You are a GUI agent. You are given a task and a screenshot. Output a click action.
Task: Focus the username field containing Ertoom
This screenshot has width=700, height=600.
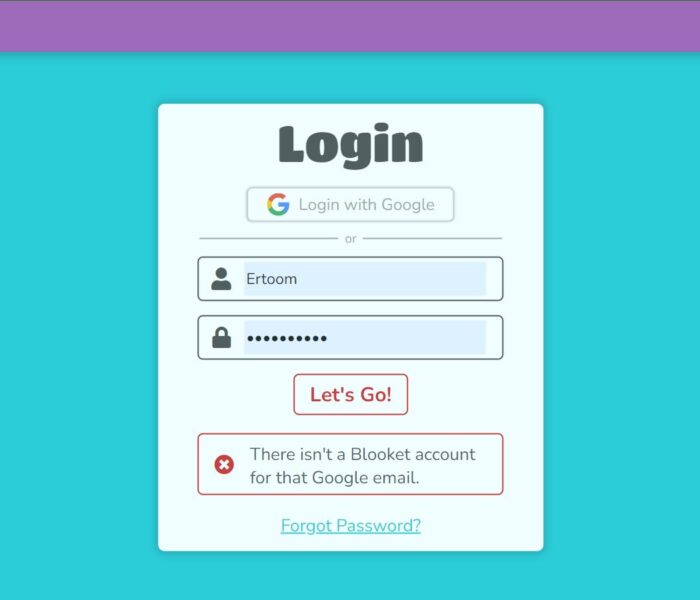tap(350, 279)
